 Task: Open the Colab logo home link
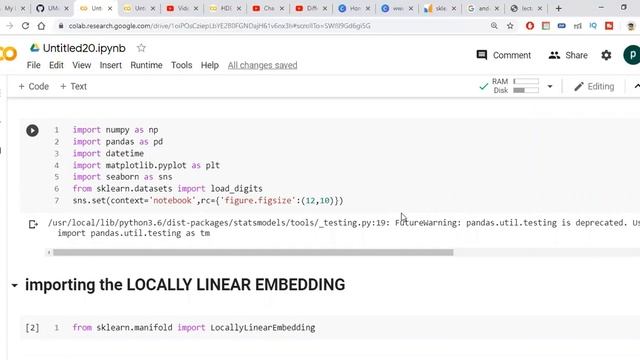click(9, 54)
